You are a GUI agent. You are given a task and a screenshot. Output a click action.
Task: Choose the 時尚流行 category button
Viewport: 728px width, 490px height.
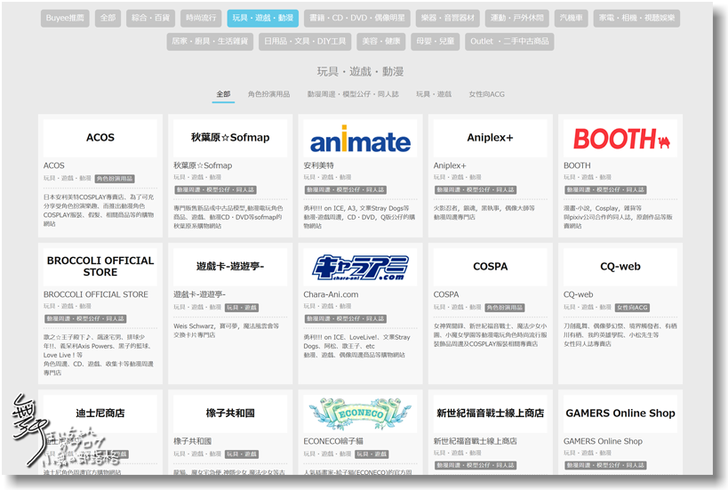(202, 18)
